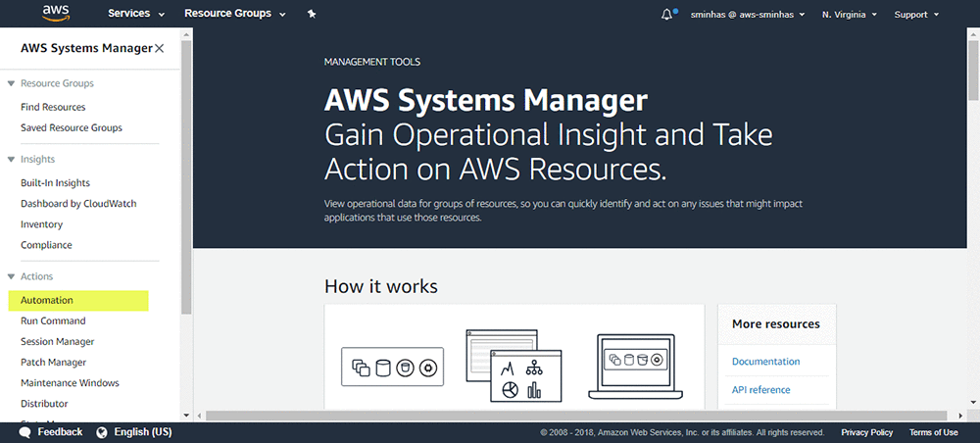Click the laptop illustration

tap(636, 367)
